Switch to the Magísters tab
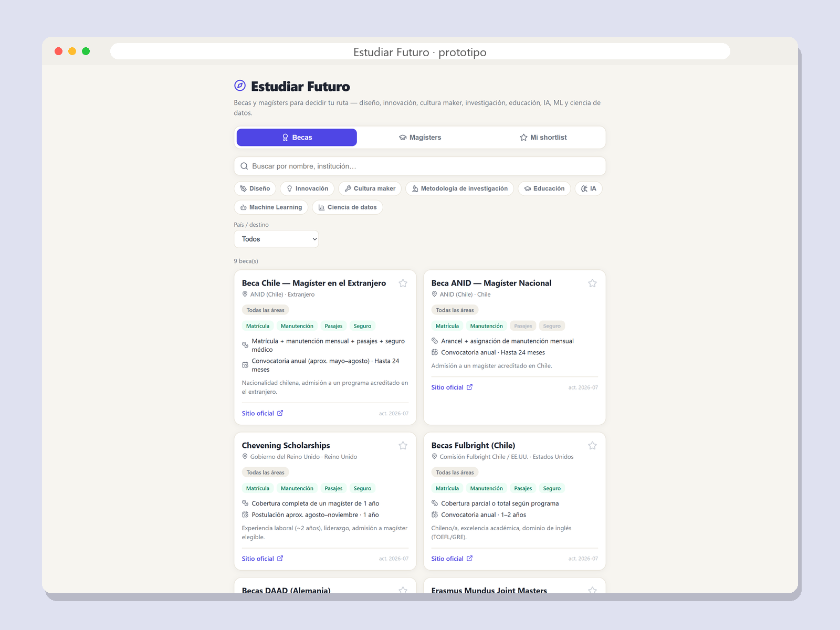This screenshot has height=630, width=840. click(420, 138)
